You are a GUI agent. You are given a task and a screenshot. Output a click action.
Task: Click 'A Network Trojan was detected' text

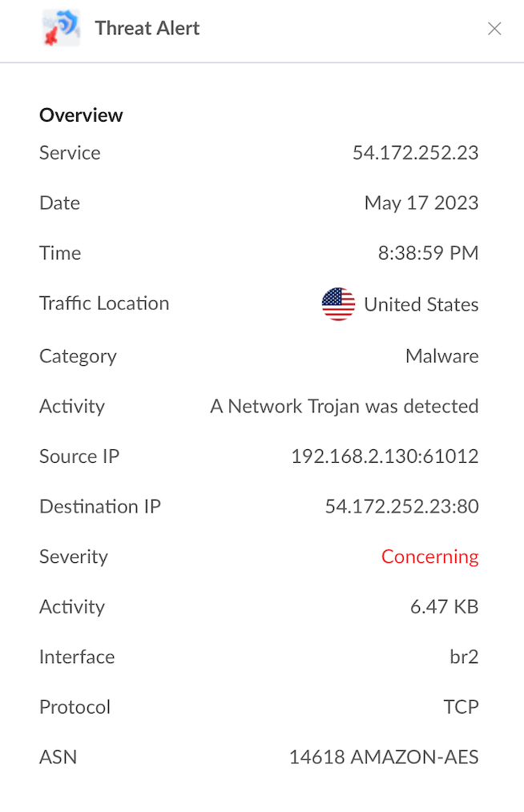click(344, 407)
